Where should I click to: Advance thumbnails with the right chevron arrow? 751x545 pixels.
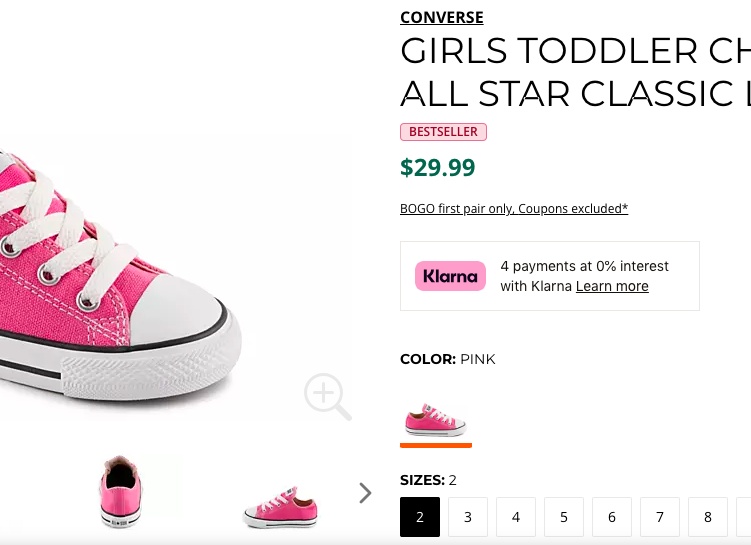click(x=365, y=493)
